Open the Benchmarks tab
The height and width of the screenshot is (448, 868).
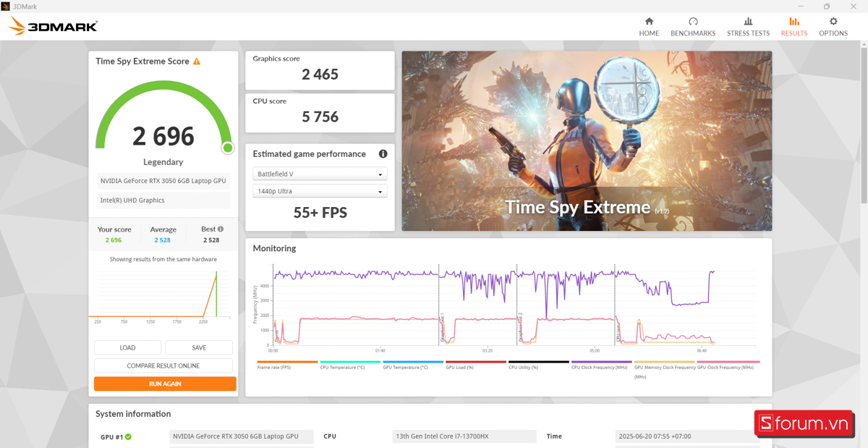693,27
